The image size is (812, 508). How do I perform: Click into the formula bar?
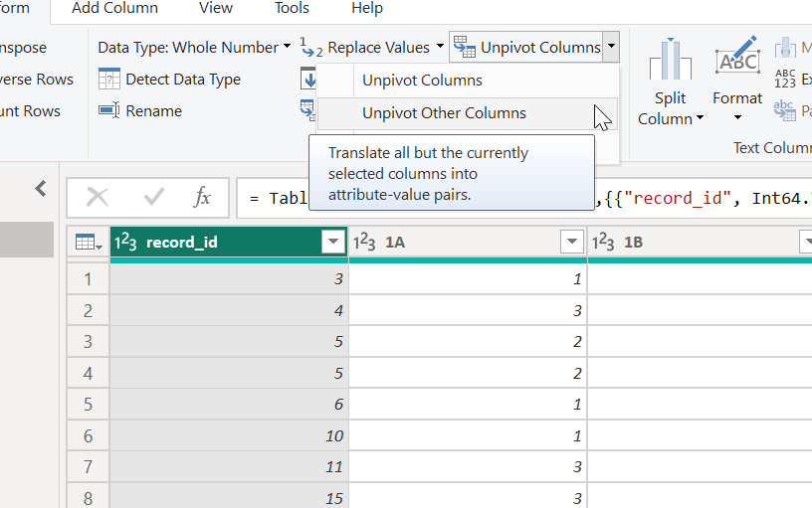click(x=524, y=198)
